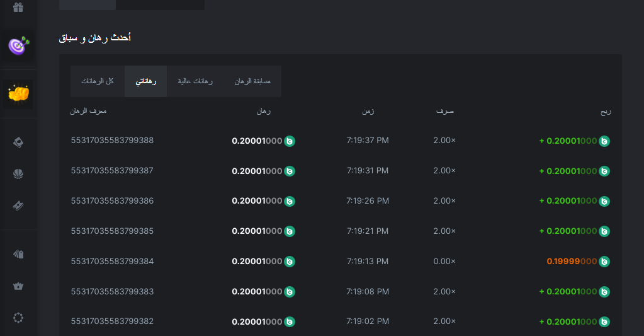The height and width of the screenshot is (336, 644).
Task: Open the golden coins icon
Action: pos(18,93)
